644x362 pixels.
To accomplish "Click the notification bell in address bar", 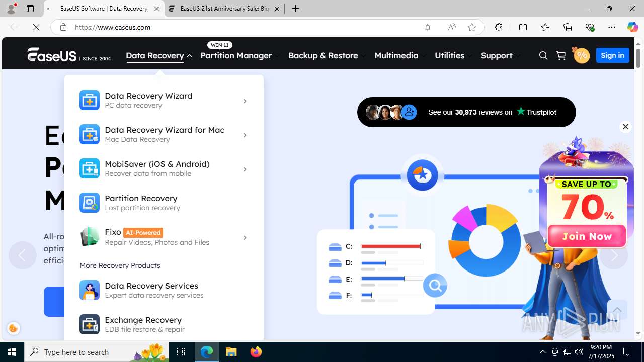I will click(428, 27).
